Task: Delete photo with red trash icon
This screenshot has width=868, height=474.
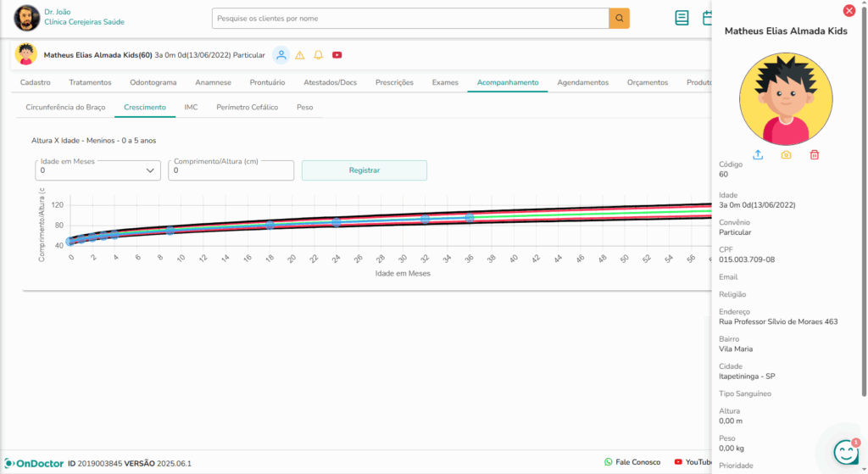Action: point(814,155)
